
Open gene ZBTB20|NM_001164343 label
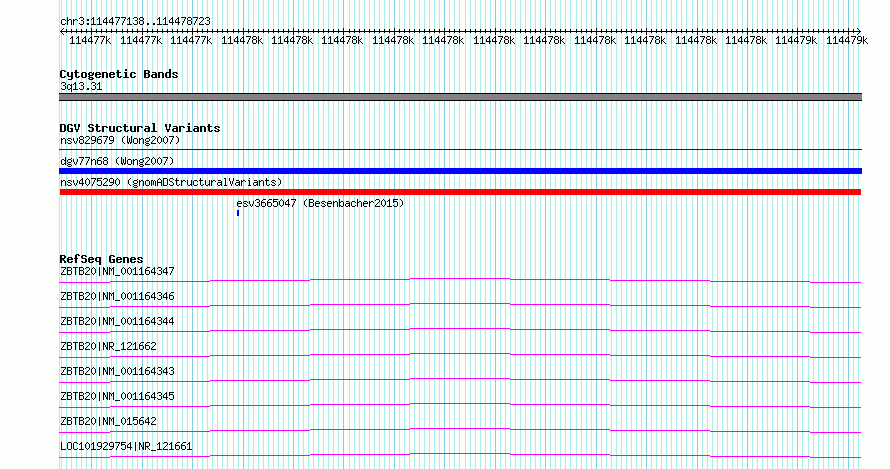pyautogui.click(x=117, y=371)
